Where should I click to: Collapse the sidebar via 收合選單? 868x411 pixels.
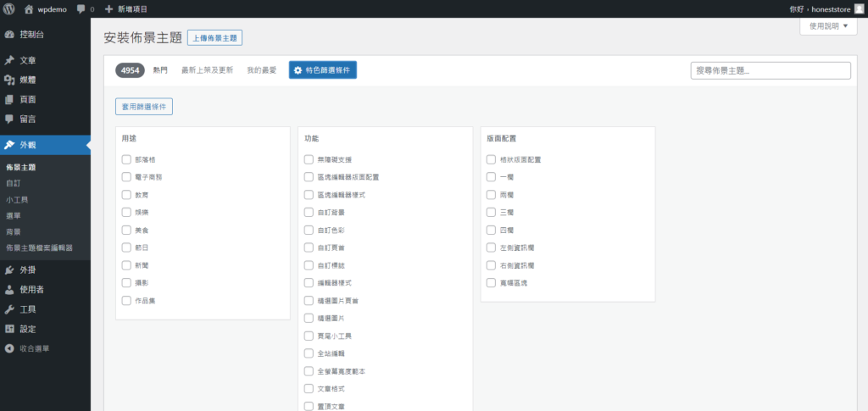click(34, 348)
